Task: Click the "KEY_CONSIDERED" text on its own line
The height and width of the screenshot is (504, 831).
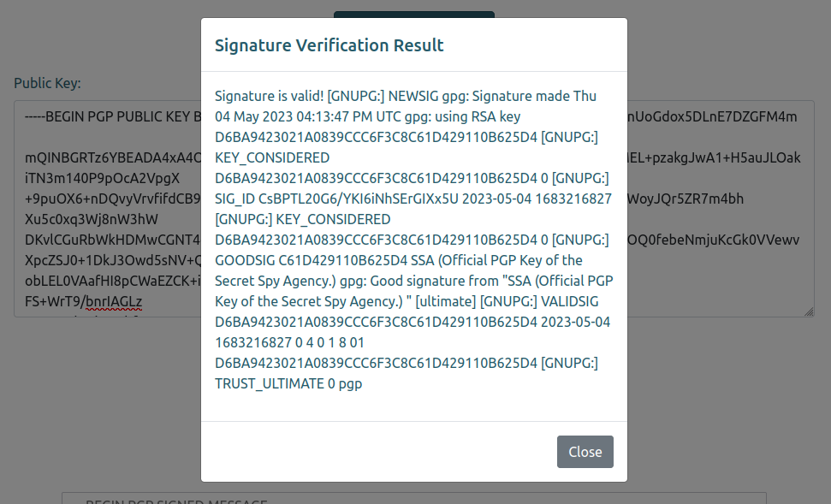Action: (x=272, y=157)
